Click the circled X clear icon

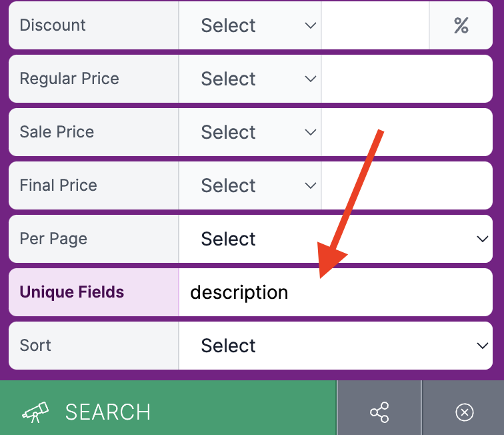465,412
